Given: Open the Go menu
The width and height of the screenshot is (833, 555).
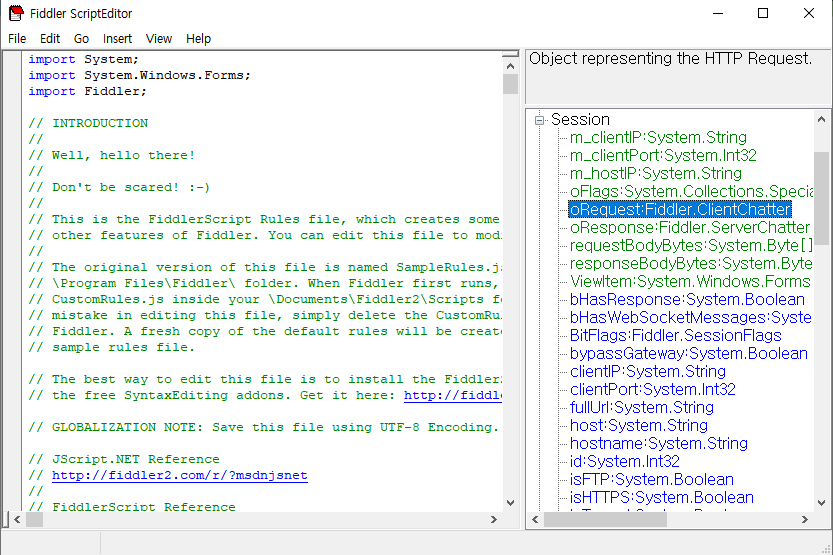Looking at the screenshot, I should (81, 39).
